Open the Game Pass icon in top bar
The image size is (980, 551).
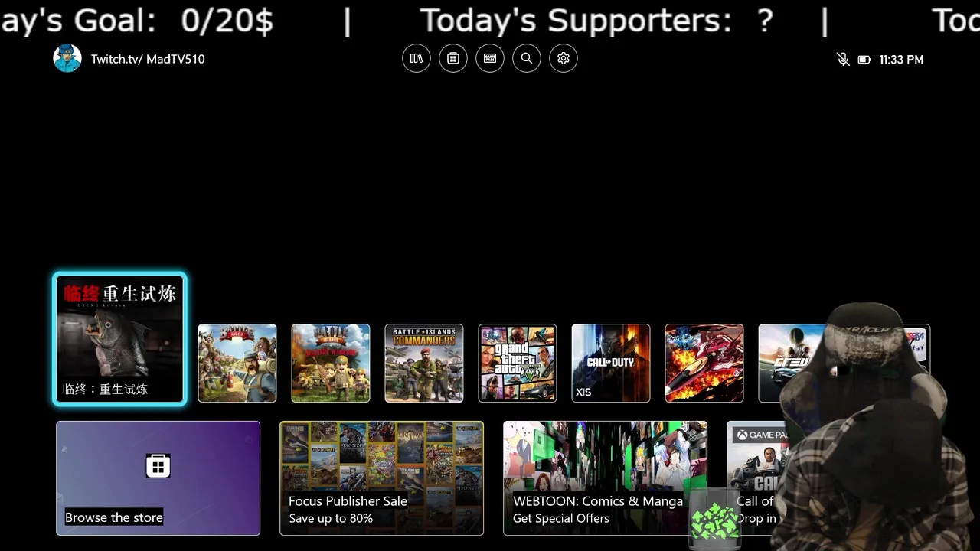coord(490,59)
